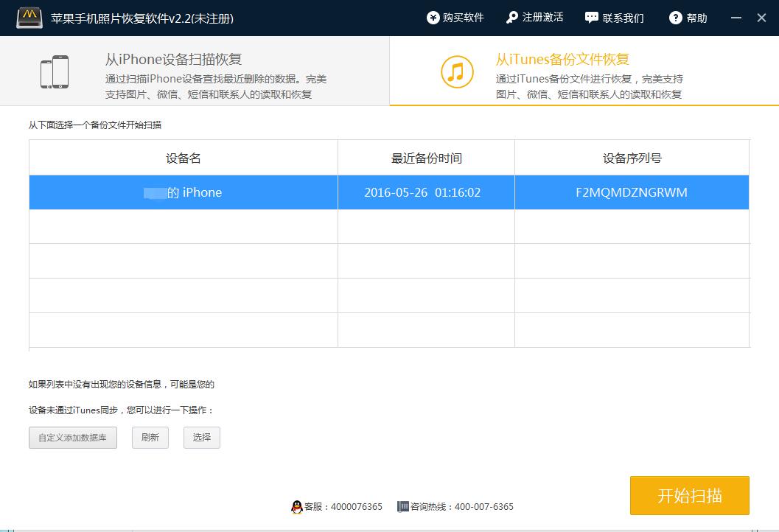The height and width of the screenshot is (532, 779).
Task: Click the chat bubble icon beside 联系我们
Action: [x=591, y=18]
